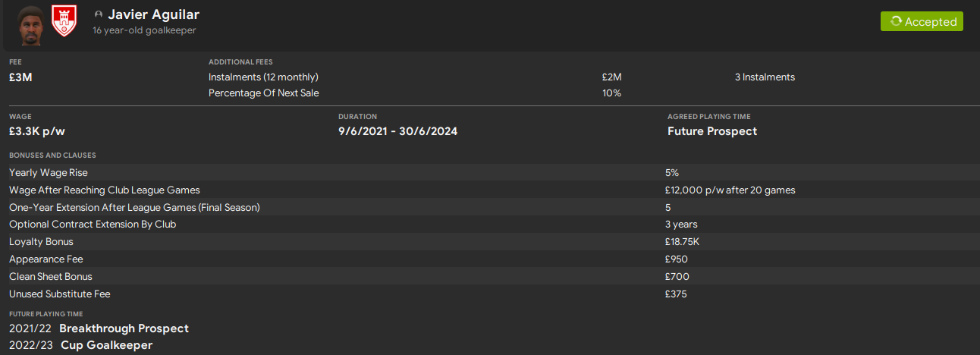Click the contract duration dates
980x355 pixels.
point(397,131)
